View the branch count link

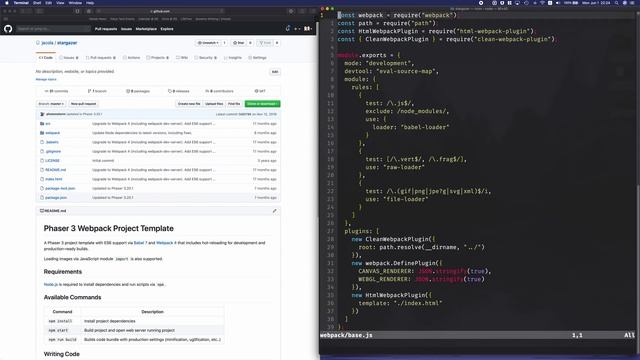tap(97, 91)
